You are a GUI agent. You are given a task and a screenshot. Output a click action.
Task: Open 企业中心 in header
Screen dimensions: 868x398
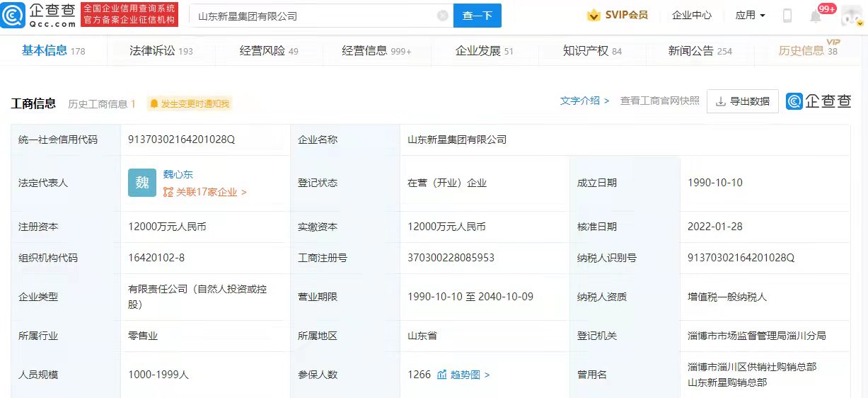[x=691, y=15]
